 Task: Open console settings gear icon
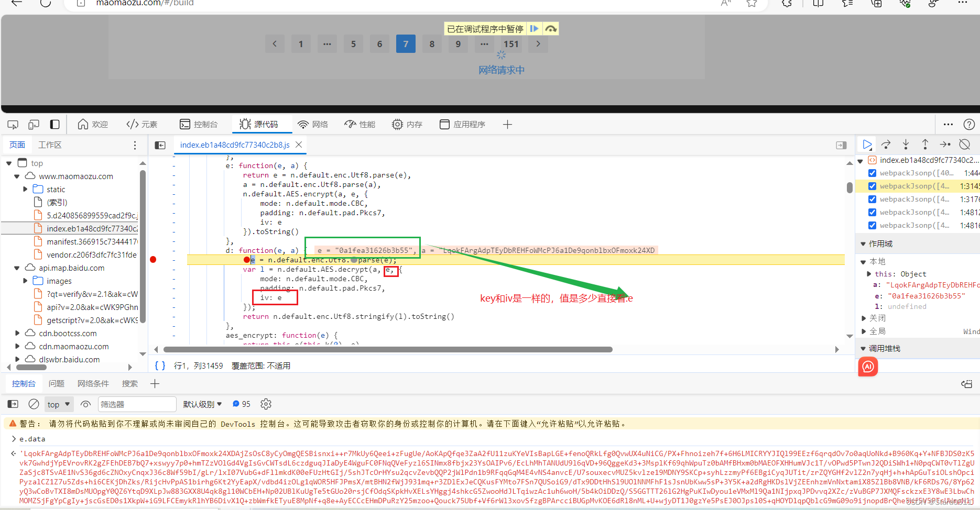tap(266, 404)
